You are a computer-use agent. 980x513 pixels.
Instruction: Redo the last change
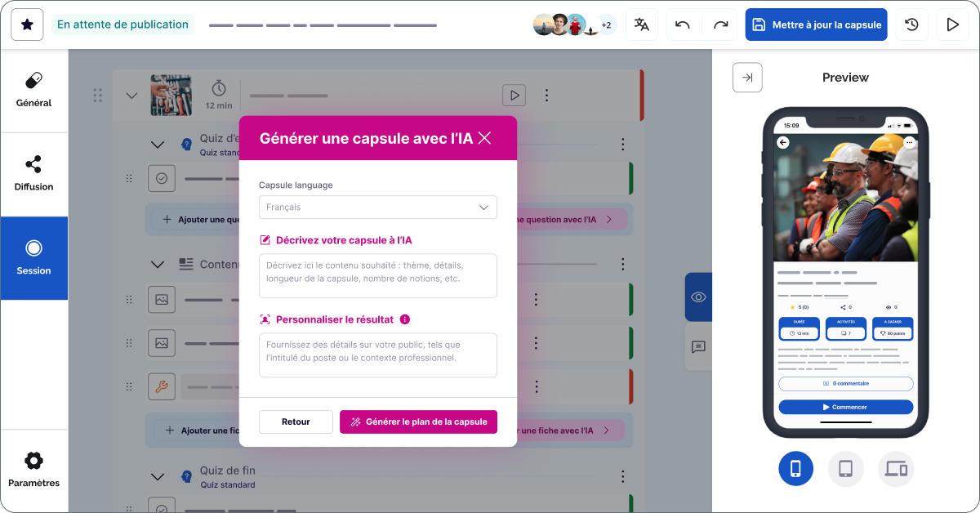point(720,25)
